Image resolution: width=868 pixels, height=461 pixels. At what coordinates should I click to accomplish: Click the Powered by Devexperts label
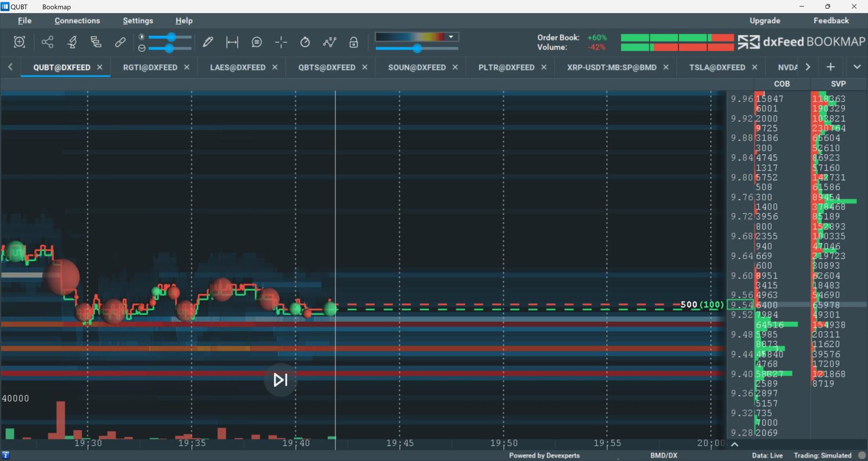[x=544, y=455]
